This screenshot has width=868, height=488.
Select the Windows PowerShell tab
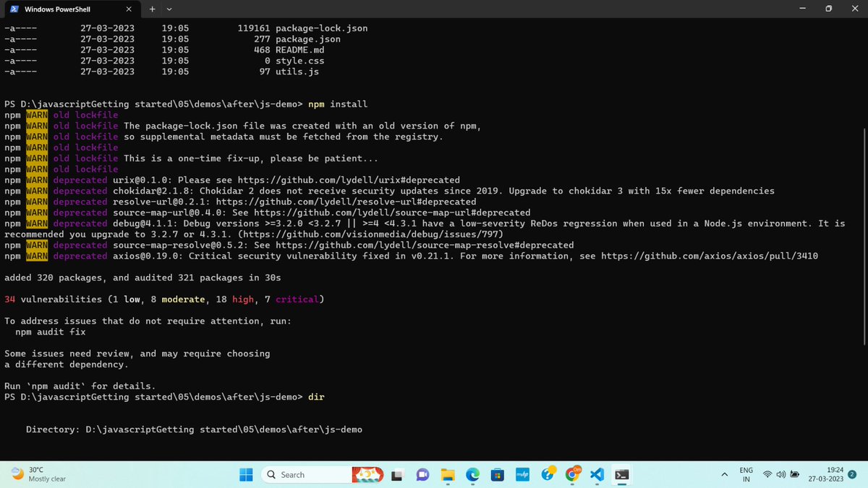click(65, 9)
